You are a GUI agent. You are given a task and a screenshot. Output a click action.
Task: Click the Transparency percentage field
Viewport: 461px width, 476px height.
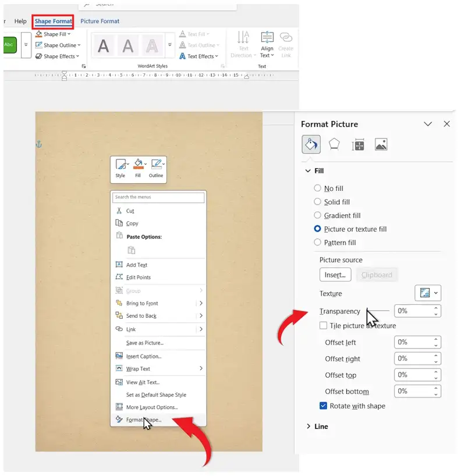(414, 311)
